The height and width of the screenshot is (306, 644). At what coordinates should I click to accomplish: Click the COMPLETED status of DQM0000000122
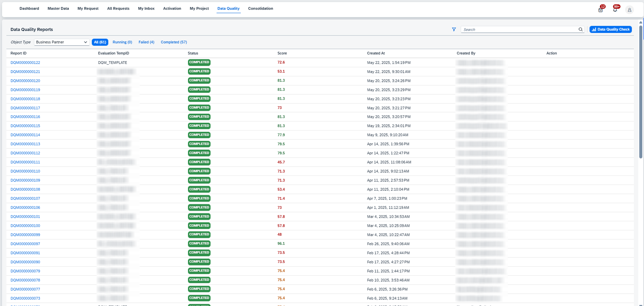pos(199,62)
